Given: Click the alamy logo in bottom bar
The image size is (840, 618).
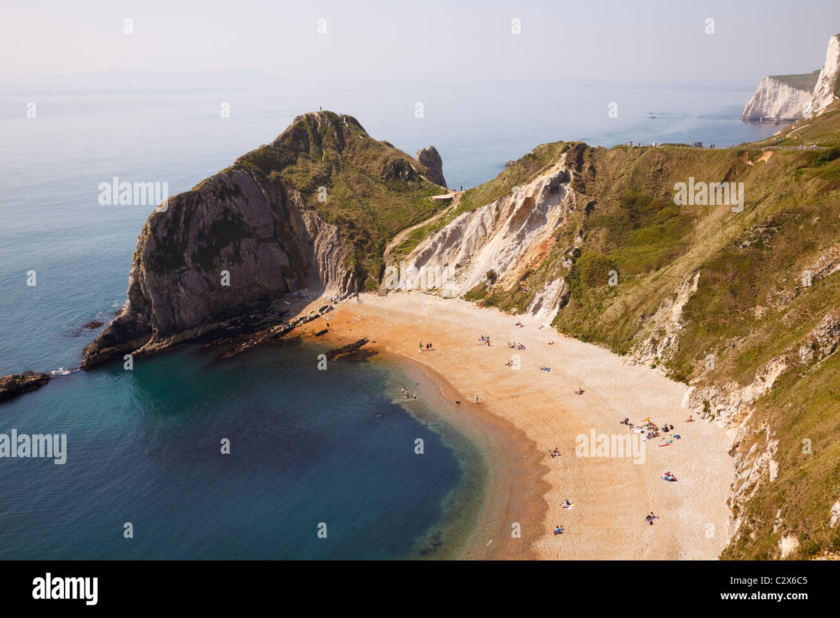Looking at the screenshot, I should 65,588.
